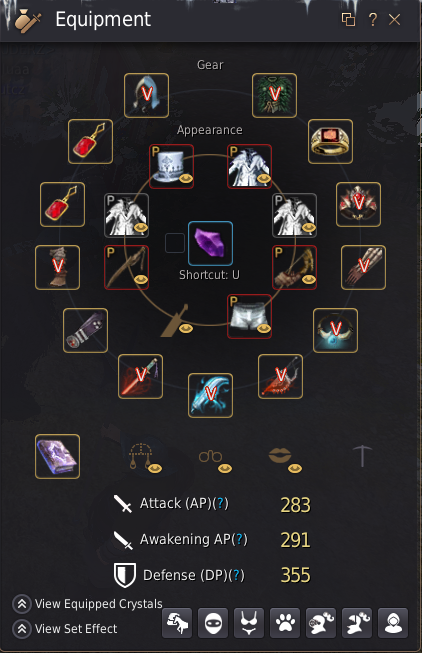Click the green armor gear slot
Screen dimensions: 422x653
(274, 95)
